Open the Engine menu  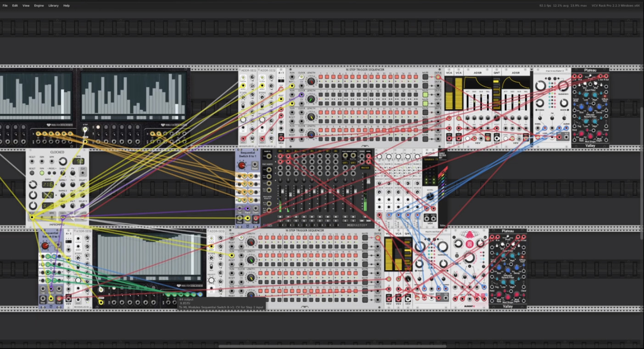click(x=39, y=6)
